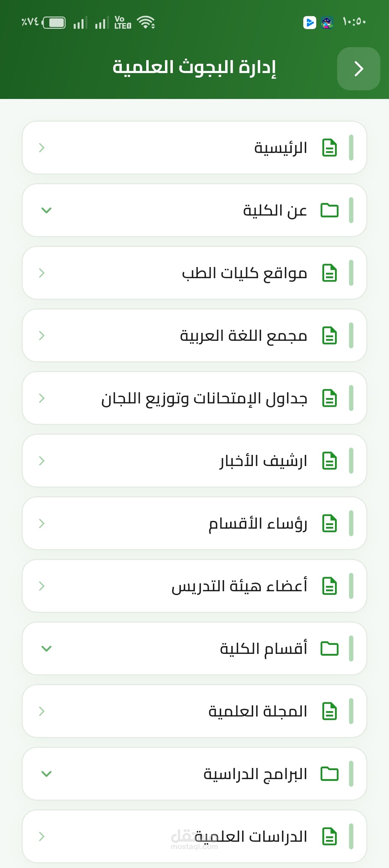The width and height of the screenshot is (389, 868).
Task: Click folder icon beside عن الكلية
Action: (x=330, y=211)
